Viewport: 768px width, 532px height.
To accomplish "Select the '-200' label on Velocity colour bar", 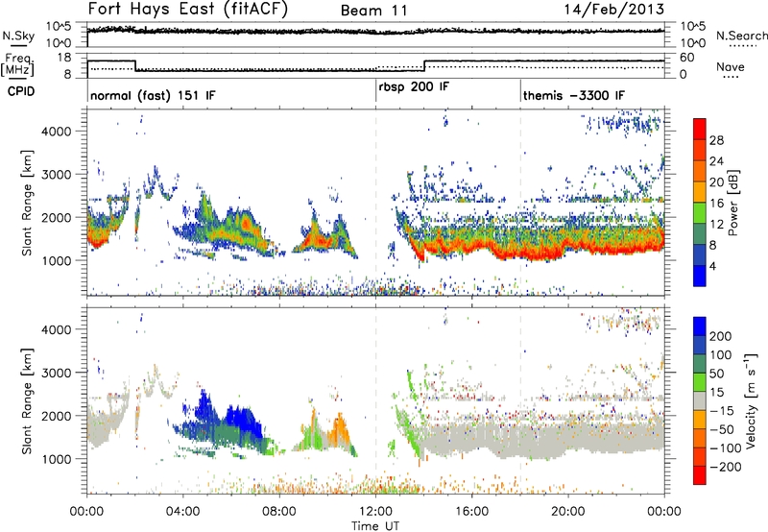I will [725, 467].
